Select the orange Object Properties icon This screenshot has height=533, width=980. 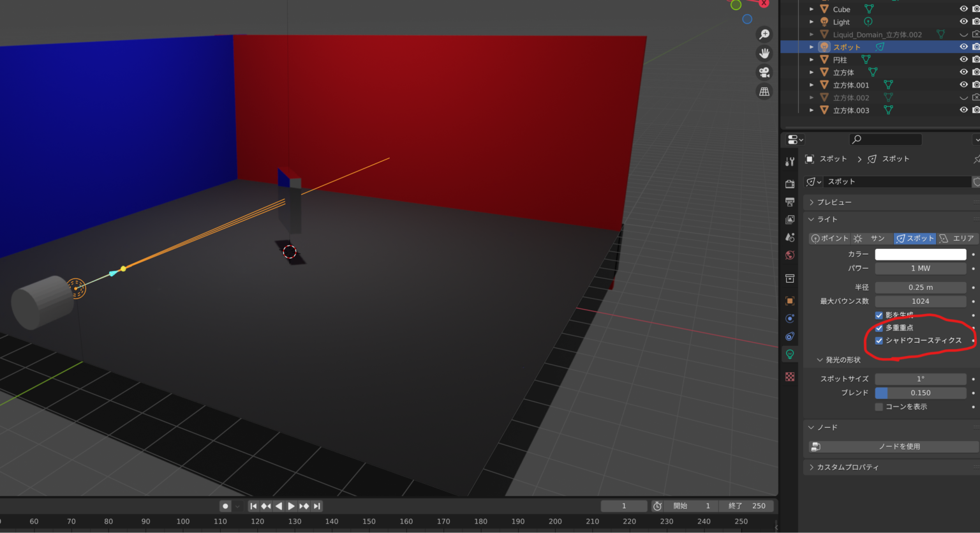click(789, 301)
